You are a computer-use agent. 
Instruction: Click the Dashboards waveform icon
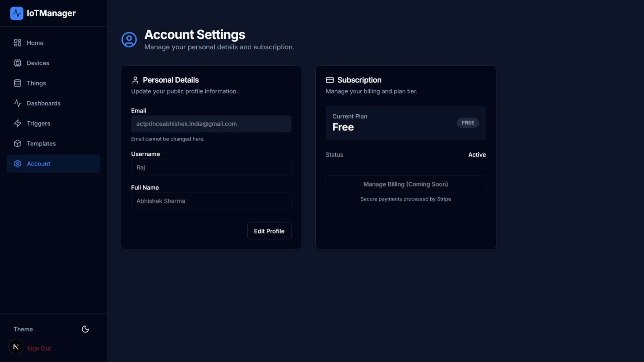tap(18, 103)
